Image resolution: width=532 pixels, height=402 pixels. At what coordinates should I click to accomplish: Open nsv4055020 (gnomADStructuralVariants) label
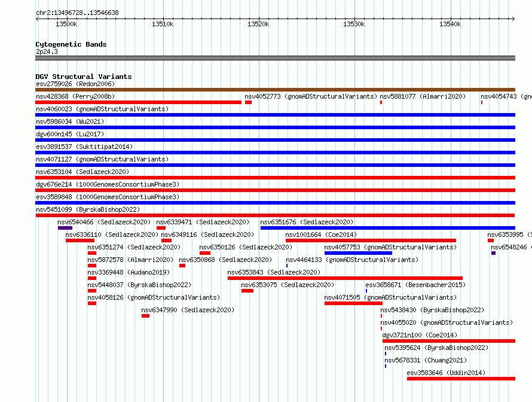pos(447,322)
